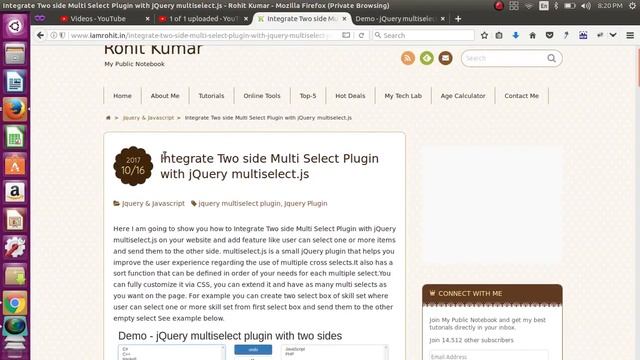The width and height of the screenshot is (640, 360).
Task: Click the 8:20 PM clock
Action: (x=610, y=6)
